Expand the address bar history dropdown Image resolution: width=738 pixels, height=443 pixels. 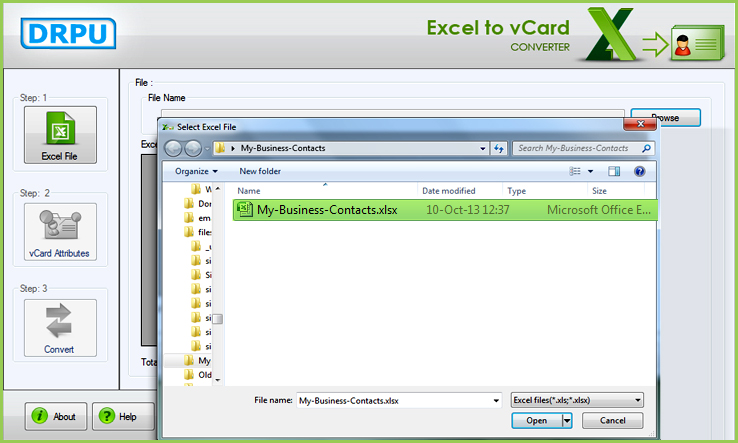pyautogui.click(x=482, y=148)
